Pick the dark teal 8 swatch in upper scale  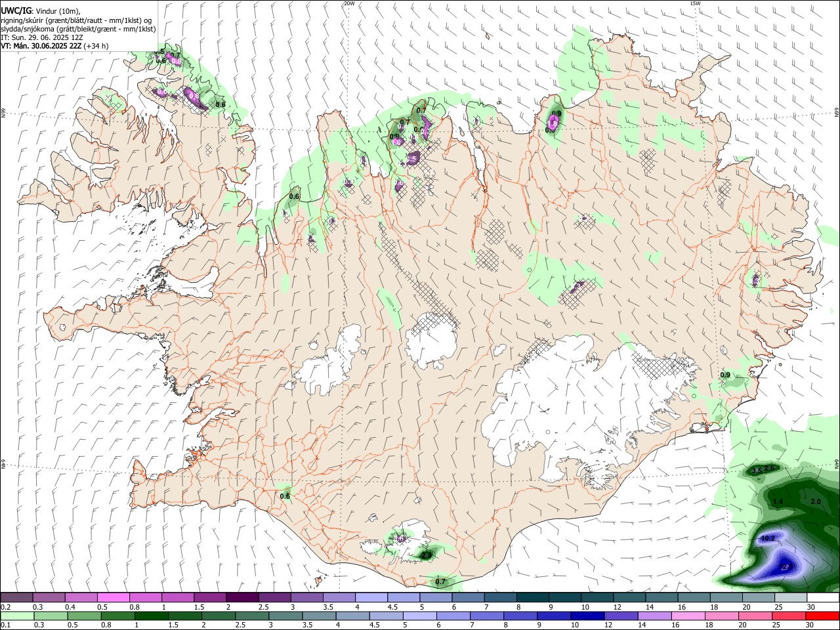click(532, 598)
